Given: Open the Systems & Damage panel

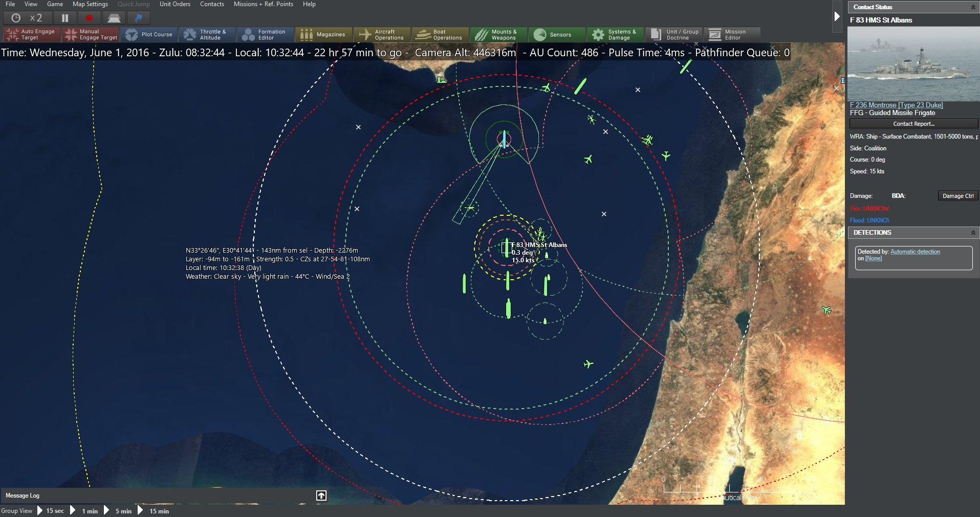Looking at the screenshot, I should [614, 34].
